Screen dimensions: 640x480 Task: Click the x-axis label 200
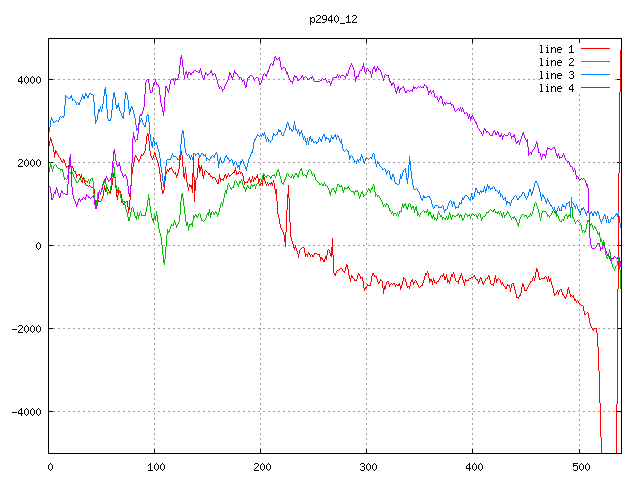pyautogui.click(x=262, y=467)
